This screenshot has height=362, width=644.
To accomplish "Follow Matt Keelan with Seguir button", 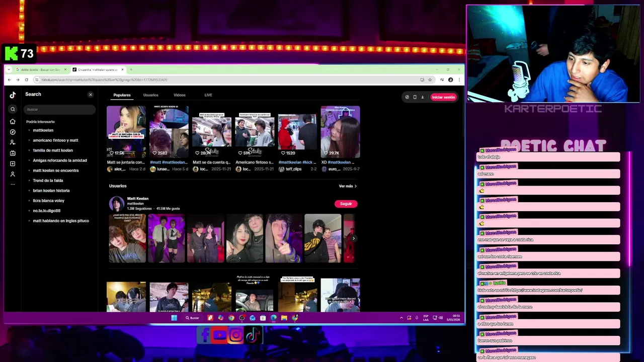I will pos(346,204).
